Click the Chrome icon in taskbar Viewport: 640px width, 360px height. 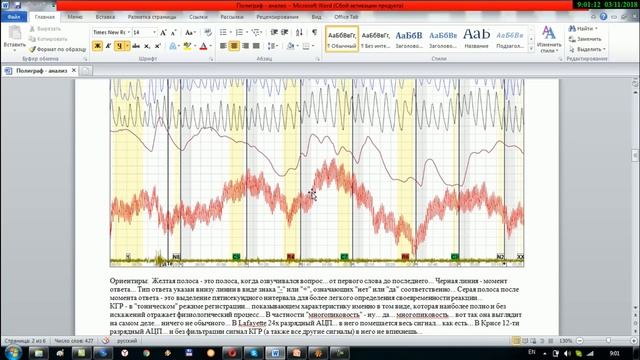(x=146, y=353)
